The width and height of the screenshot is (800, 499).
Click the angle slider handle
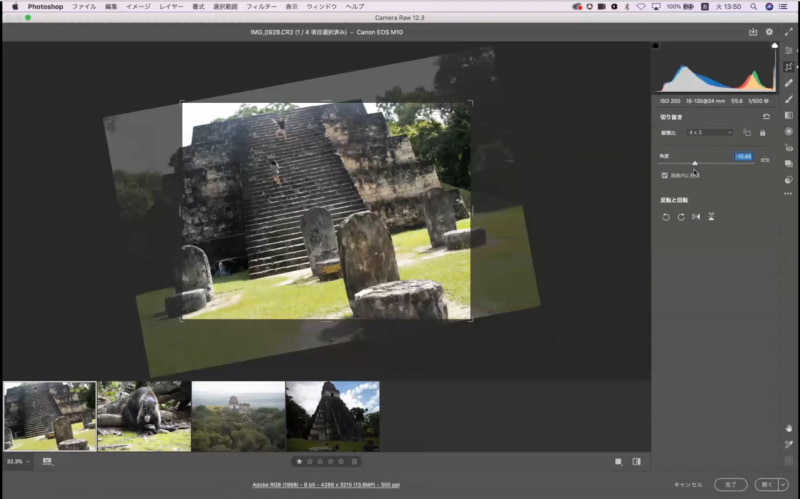695,163
